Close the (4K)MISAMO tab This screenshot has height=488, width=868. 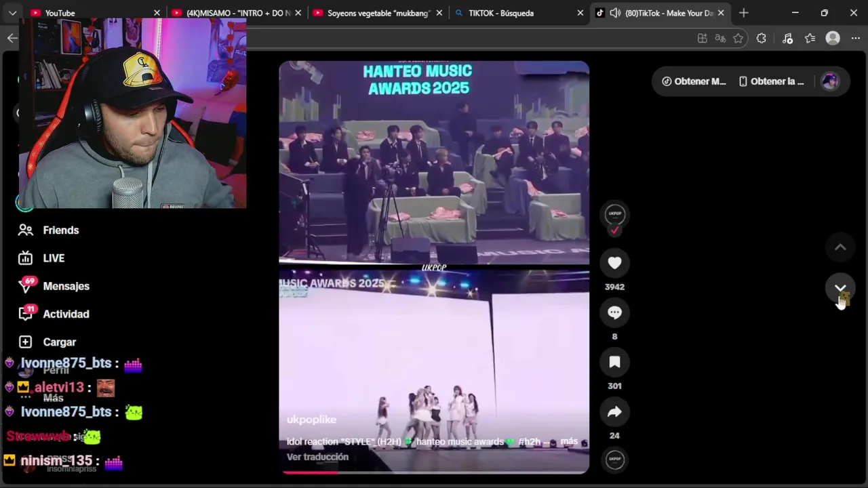coord(298,13)
